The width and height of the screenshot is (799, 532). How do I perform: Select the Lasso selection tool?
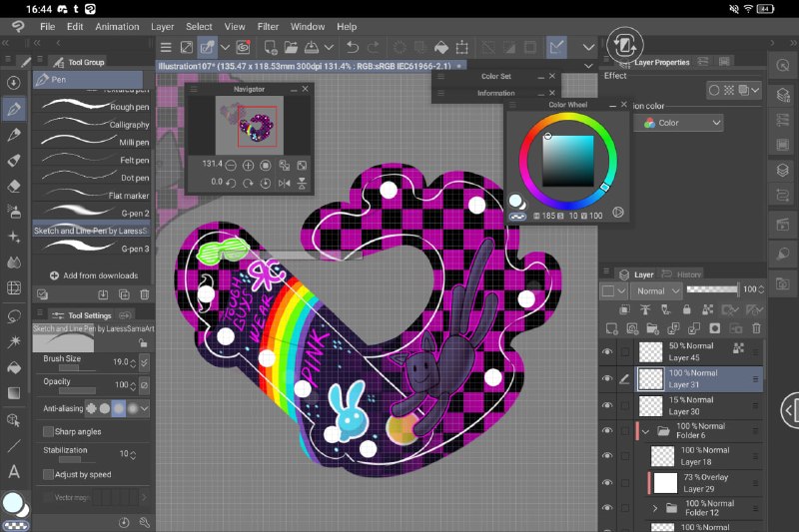pyautogui.click(x=14, y=316)
